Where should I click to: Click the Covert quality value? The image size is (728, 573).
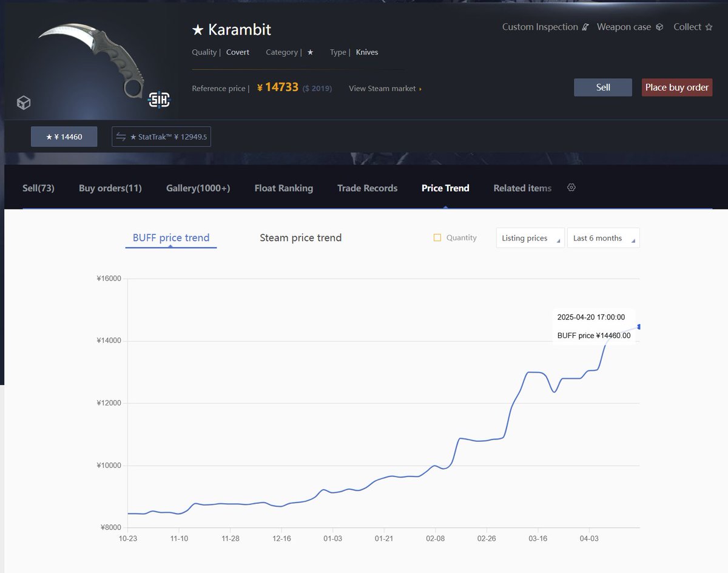(x=238, y=52)
